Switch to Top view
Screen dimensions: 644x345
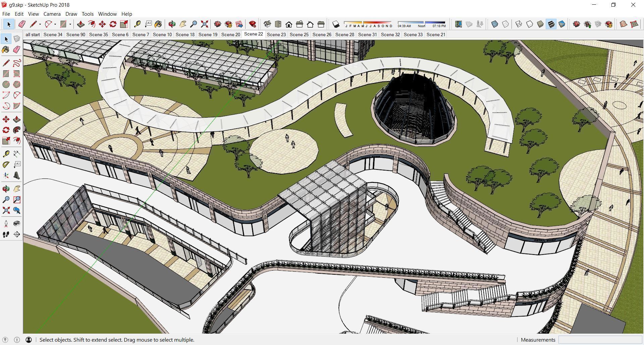click(278, 24)
